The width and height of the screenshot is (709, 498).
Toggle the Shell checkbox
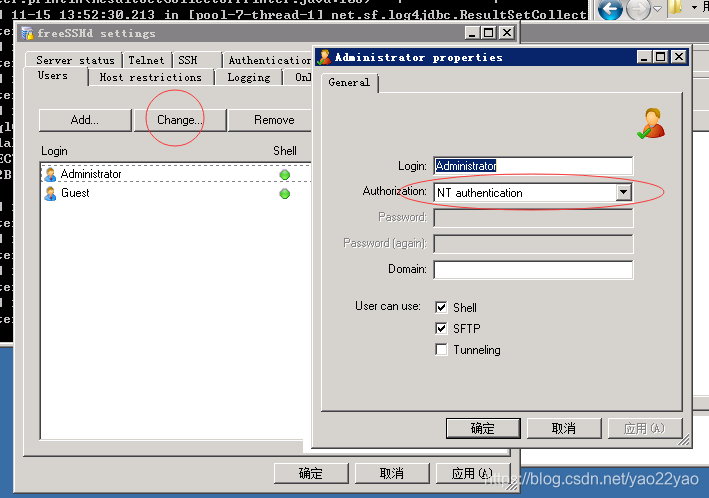(x=441, y=308)
